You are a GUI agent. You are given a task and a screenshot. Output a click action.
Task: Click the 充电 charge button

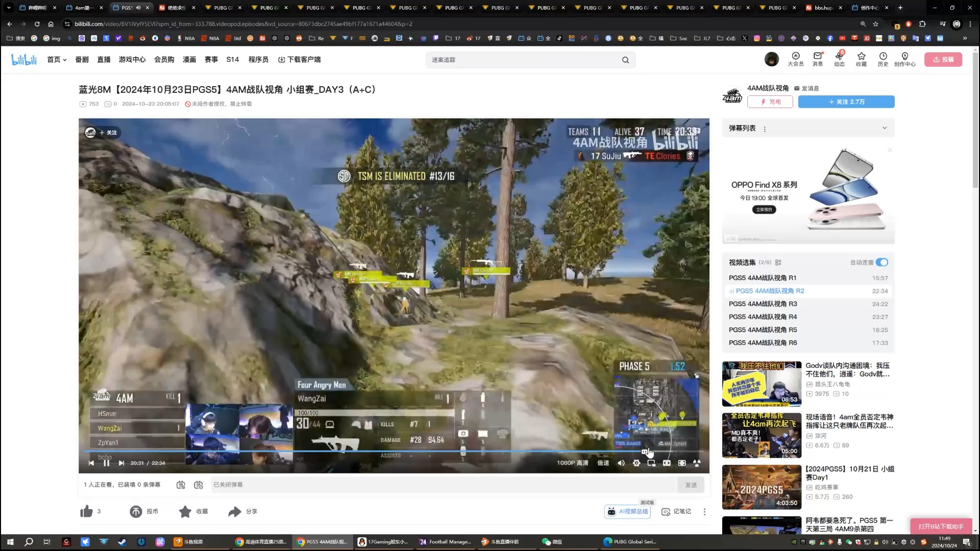[770, 102]
